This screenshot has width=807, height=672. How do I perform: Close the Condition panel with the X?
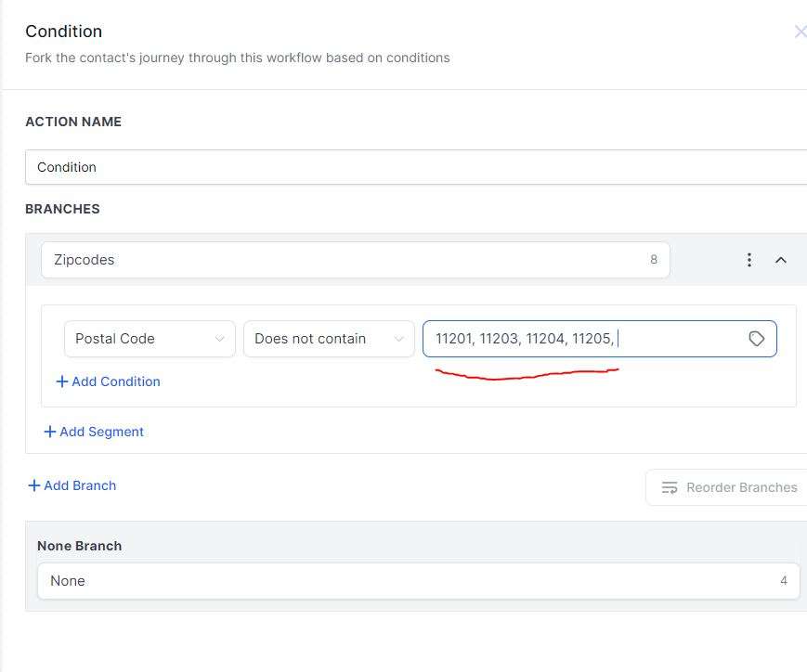tap(800, 32)
